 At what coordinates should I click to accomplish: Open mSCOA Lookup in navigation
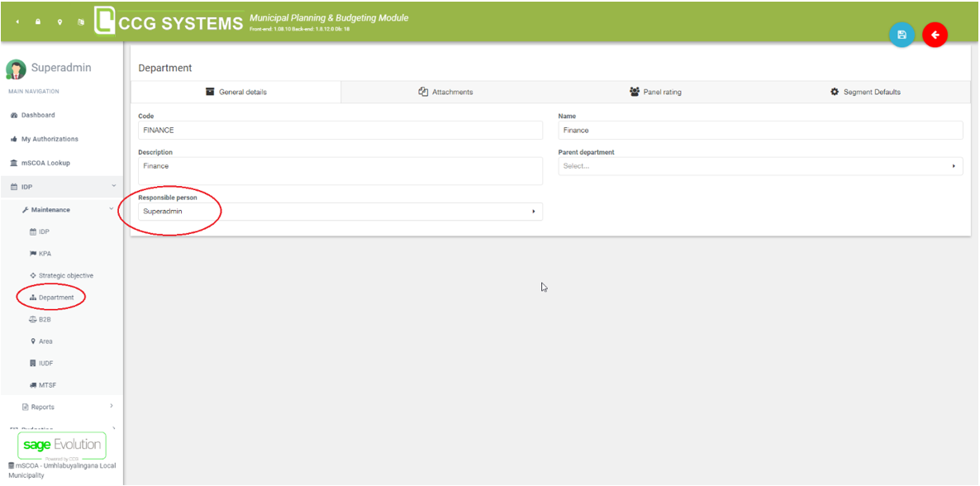(45, 163)
